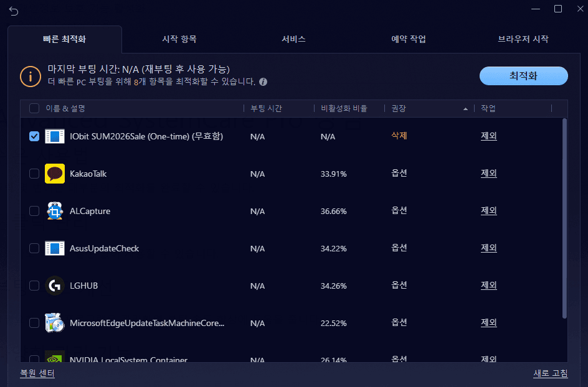Click the ALCapture row name
Screen dimensions: 588x387
click(90, 212)
